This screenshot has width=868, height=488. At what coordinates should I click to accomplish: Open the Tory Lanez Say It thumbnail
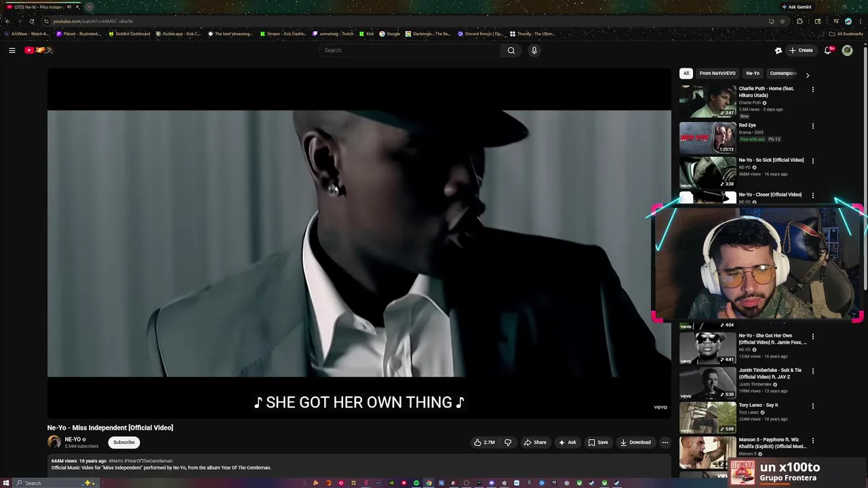(707, 417)
